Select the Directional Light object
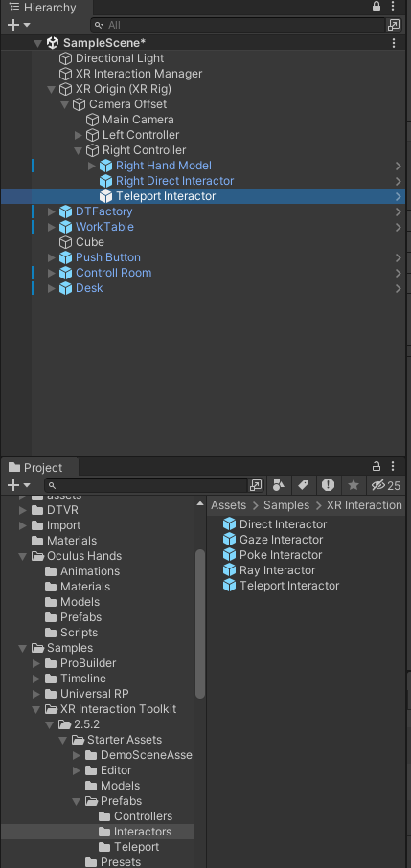Image resolution: width=411 pixels, height=868 pixels. click(x=120, y=58)
